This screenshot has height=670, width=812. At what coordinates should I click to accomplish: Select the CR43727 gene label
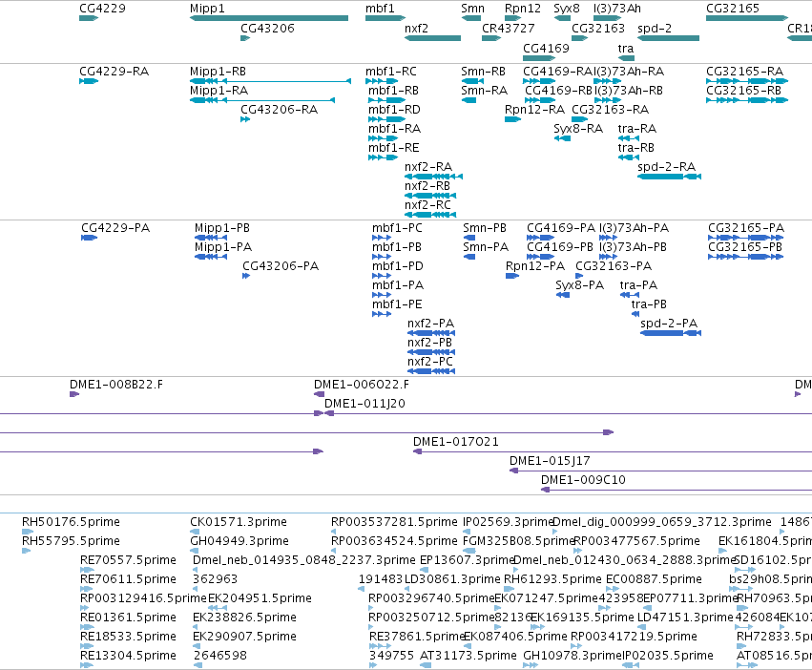(x=508, y=28)
